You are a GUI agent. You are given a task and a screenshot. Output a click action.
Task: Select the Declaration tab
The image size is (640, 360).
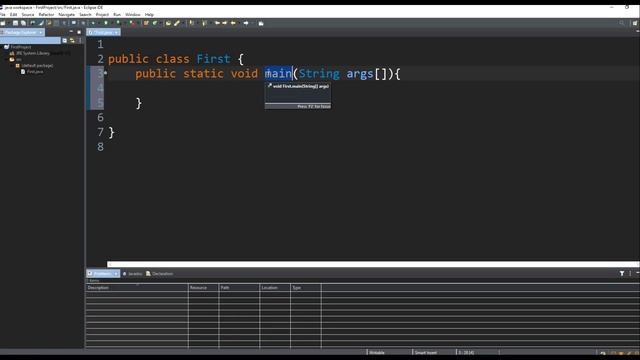[x=159, y=273]
